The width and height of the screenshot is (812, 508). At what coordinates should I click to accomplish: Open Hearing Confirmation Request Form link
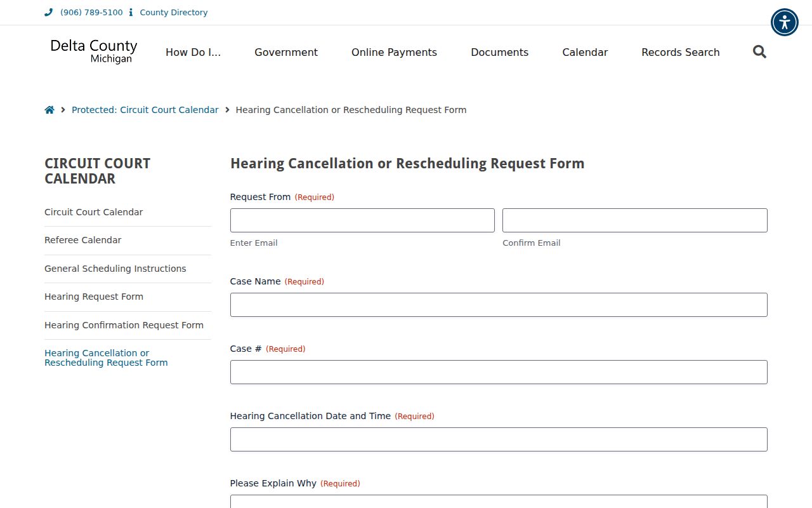coord(124,325)
